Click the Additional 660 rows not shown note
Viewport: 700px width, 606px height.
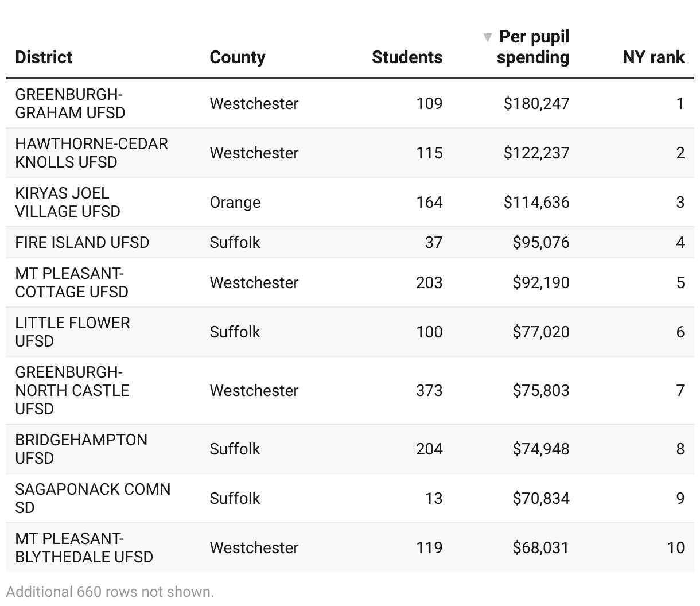tap(110, 592)
